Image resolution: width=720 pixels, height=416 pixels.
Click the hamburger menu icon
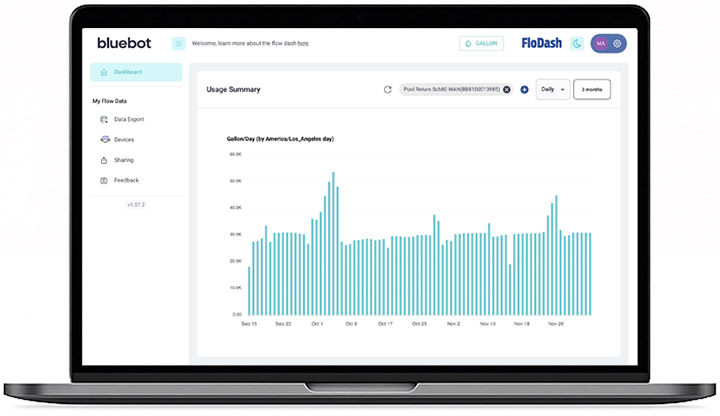[x=179, y=43]
